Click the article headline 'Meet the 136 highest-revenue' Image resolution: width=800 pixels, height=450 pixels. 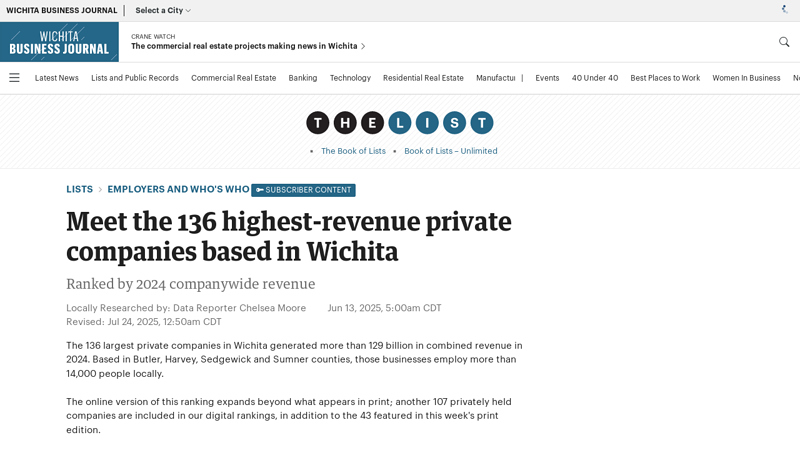click(289, 236)
